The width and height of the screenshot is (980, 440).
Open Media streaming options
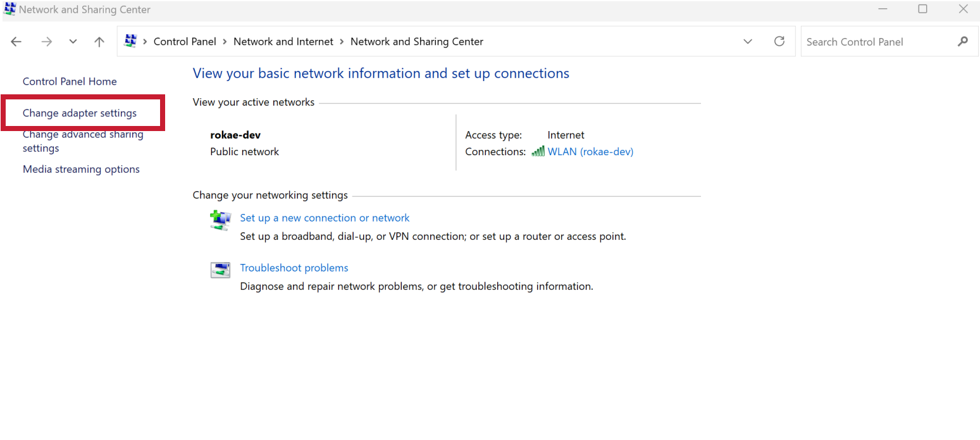pos(81,170)
